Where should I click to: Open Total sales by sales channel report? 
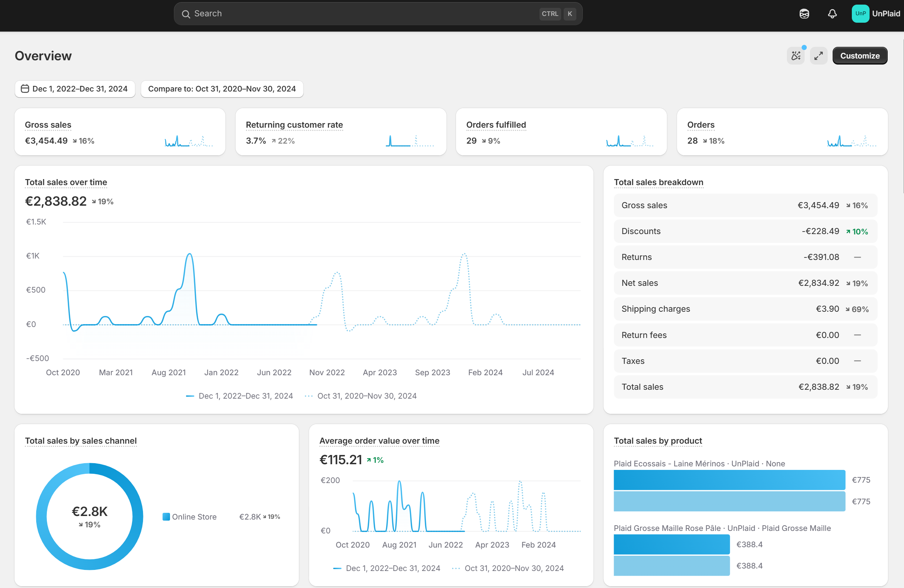coord(81,441)
